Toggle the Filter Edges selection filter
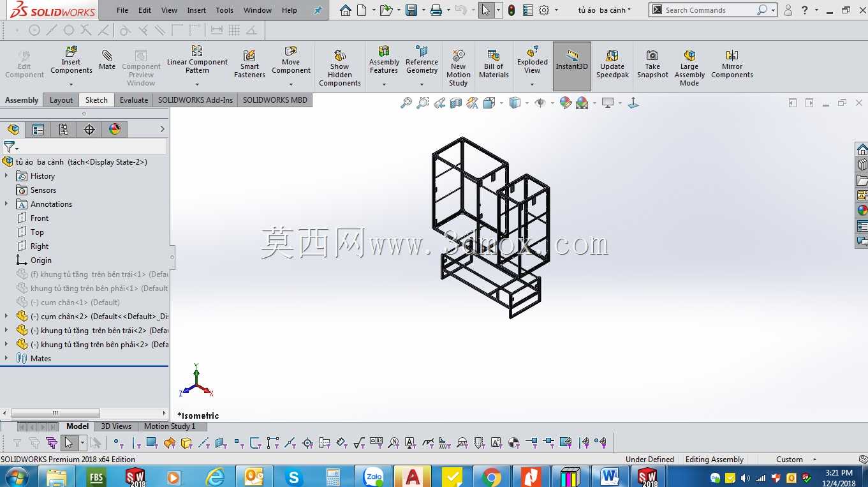This screenshot has width=868, height=487. [136, 442]
